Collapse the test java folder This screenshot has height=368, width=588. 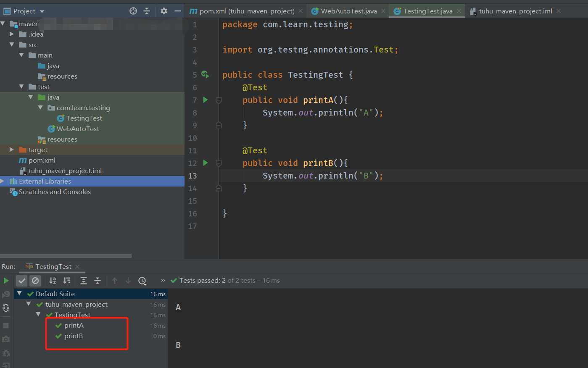pos(31,97)
